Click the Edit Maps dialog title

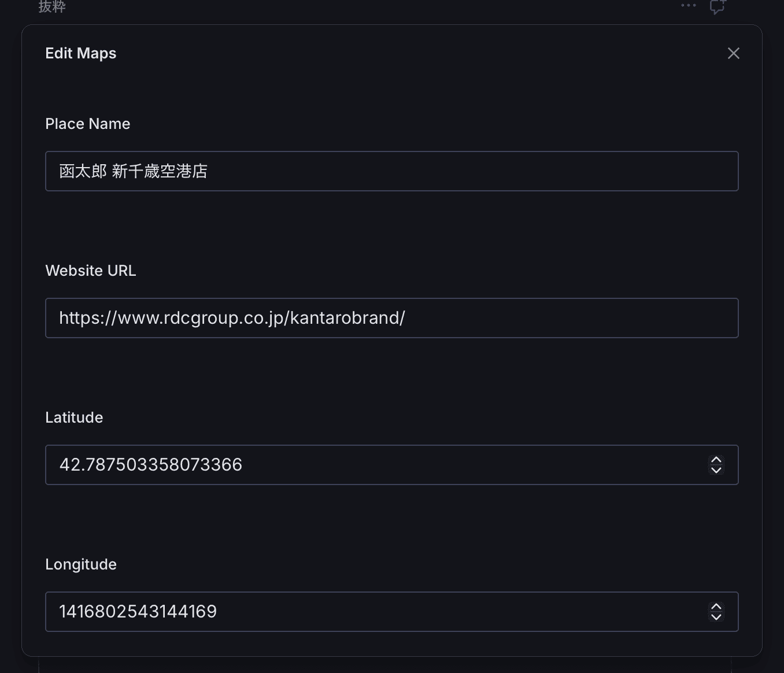pyautogui.click(x=81, y=53)
